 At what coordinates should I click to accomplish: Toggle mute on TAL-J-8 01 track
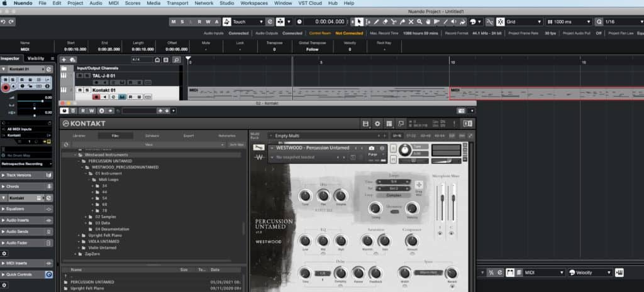pyautogui.click(x=80, y=76)
